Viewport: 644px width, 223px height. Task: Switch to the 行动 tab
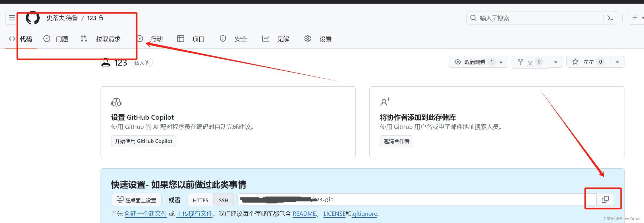click(x=150, y=39)
